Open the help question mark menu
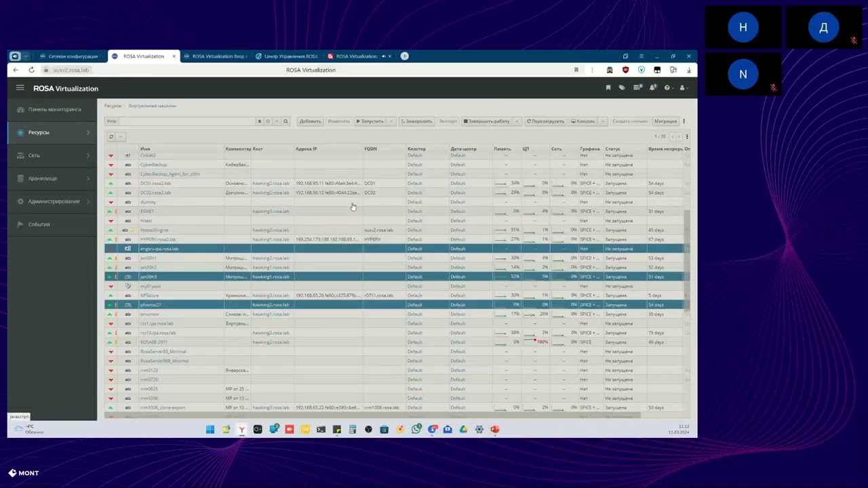Screen dimensions: 868x488 pyautogui.click(x=669, y=87)
